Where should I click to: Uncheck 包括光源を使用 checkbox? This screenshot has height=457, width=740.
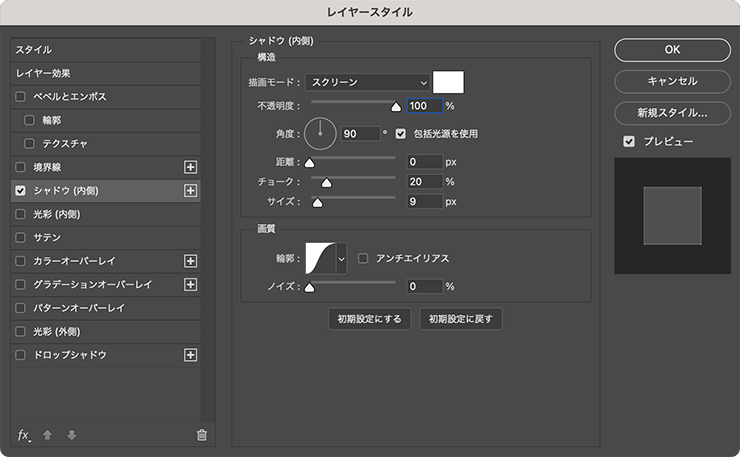(401, 133)
